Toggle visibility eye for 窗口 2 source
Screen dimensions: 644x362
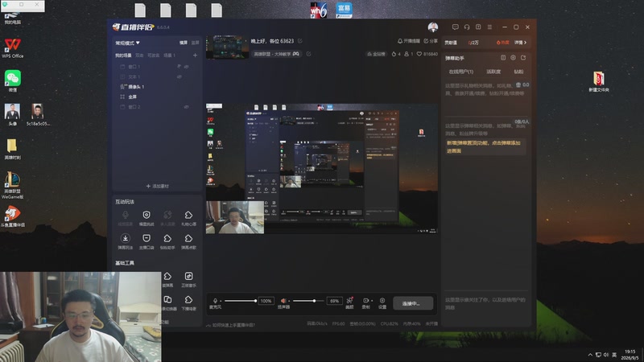tap(187, 107)
